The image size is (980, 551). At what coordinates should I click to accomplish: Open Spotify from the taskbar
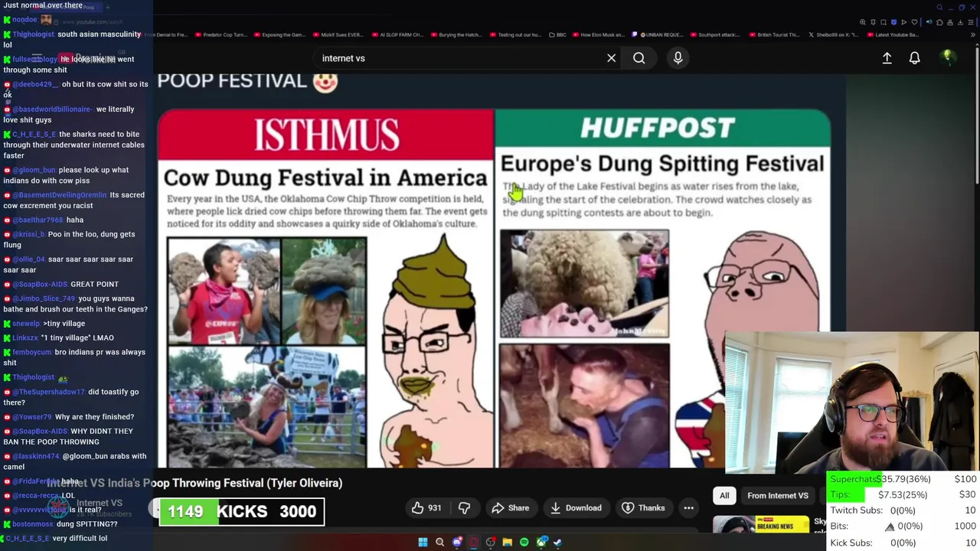point(524,542)
